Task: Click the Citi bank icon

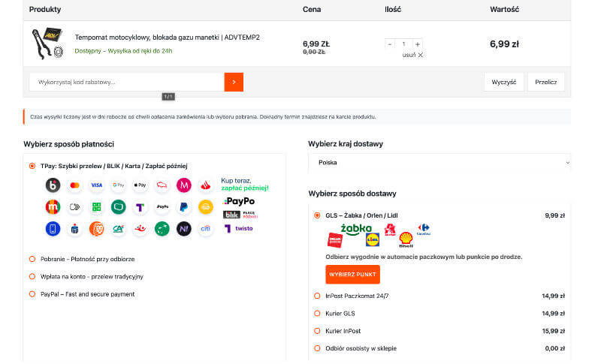Action: (x=206, y=229)
